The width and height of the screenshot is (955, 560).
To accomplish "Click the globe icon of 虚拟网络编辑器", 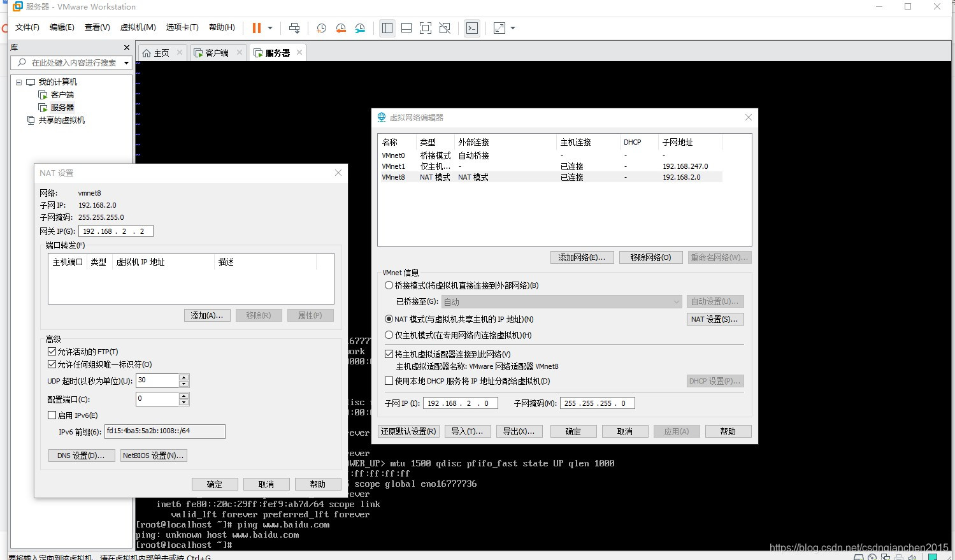I will 382,117.
